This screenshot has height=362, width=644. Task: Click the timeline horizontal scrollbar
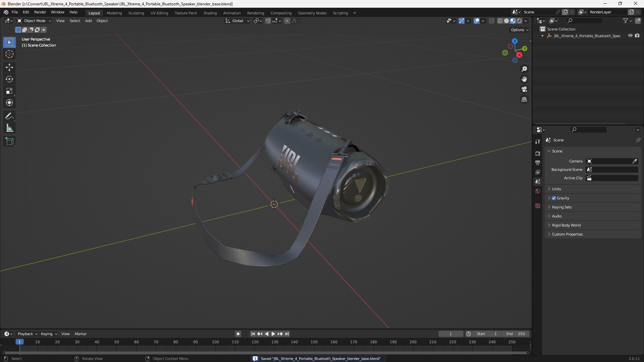tap(266, 353)
